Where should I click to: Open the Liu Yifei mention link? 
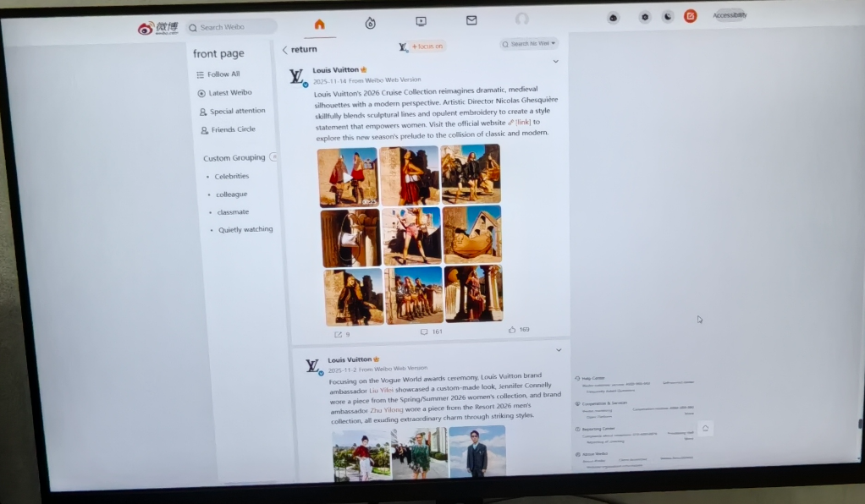click(x=381, y=391)
